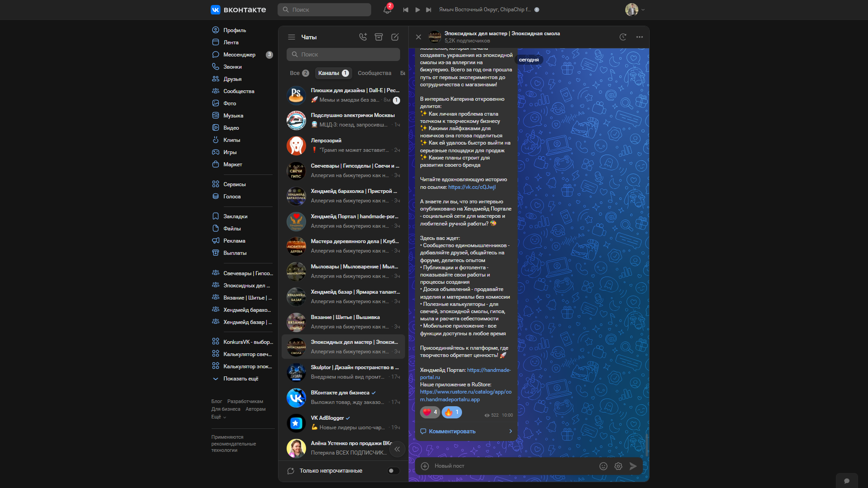Start a new call from chats header
This screenshot has width=868, height=488.
point(363,37)
